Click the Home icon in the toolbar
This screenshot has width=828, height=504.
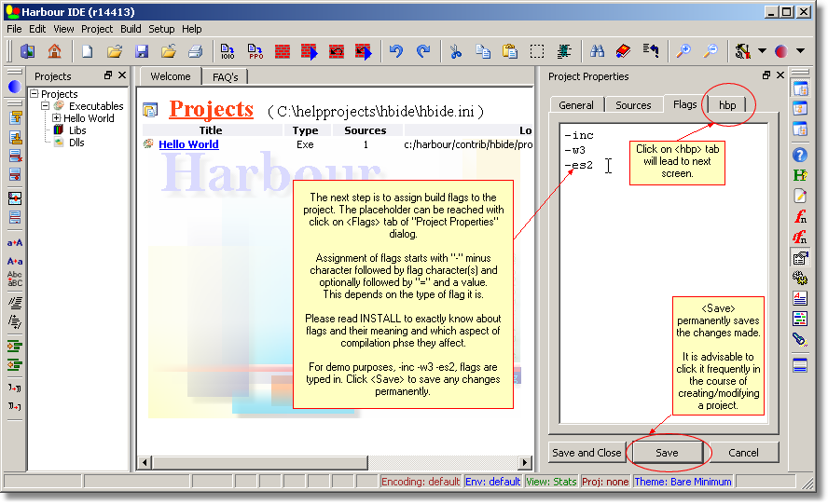click(x=54, y=51)
